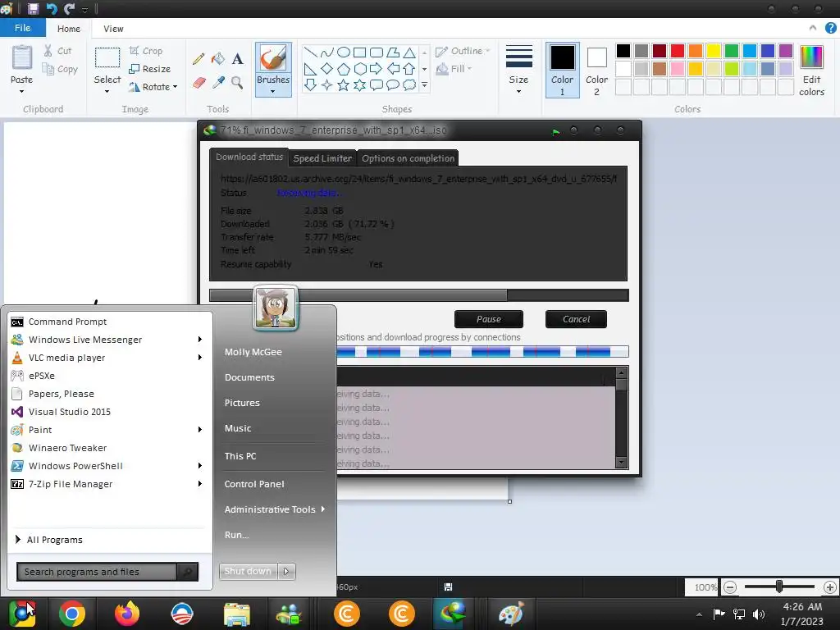Open the Speed Limiter tab
Screen dimensions: 840x630
(x=322, y=158)
